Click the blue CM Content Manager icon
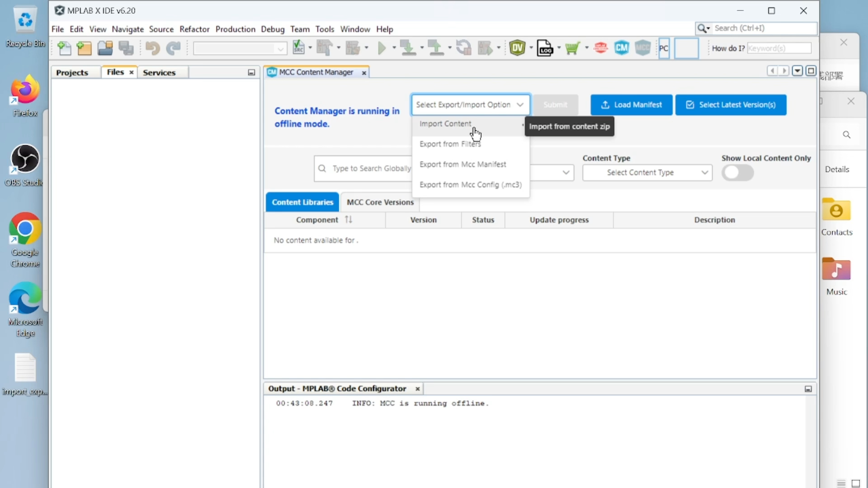This screenshot has height=488, width=868. (x=622, y=47)
